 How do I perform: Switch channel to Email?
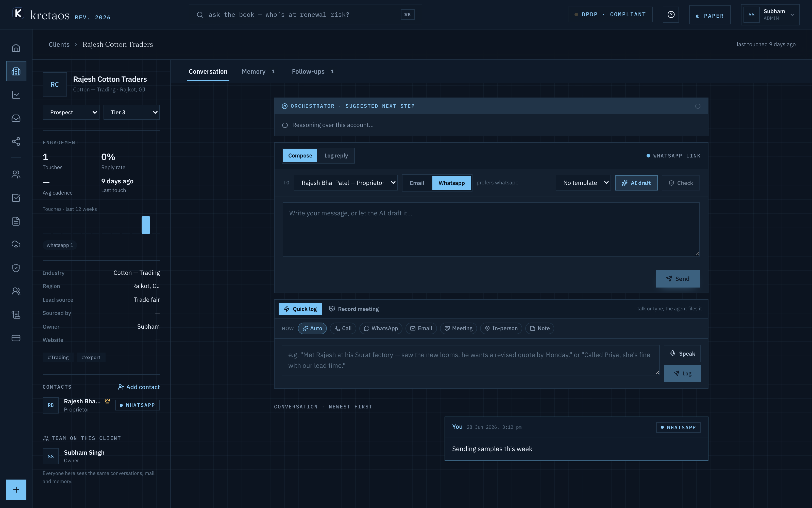point(417,183)
